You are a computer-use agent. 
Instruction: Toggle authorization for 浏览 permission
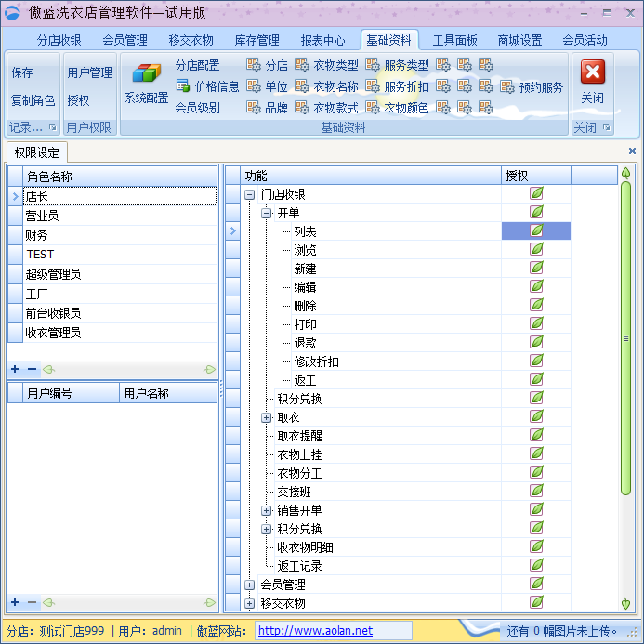tap(536, 250)
